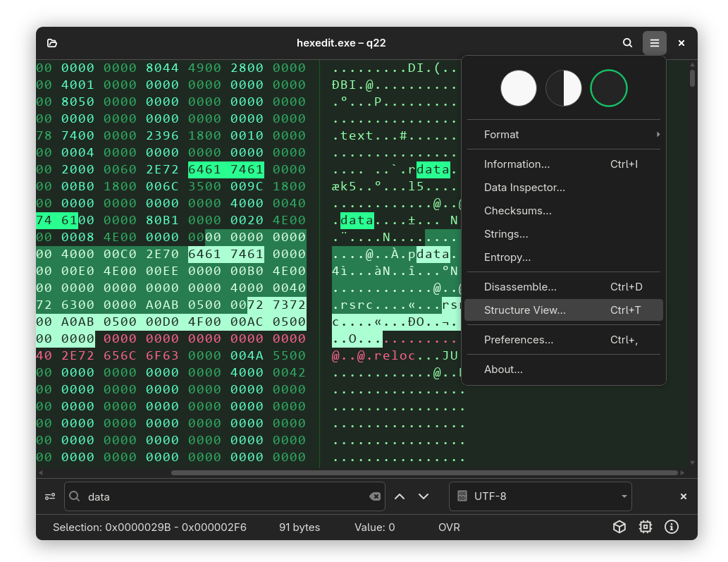Click the search magnifier in header bar

627,43
